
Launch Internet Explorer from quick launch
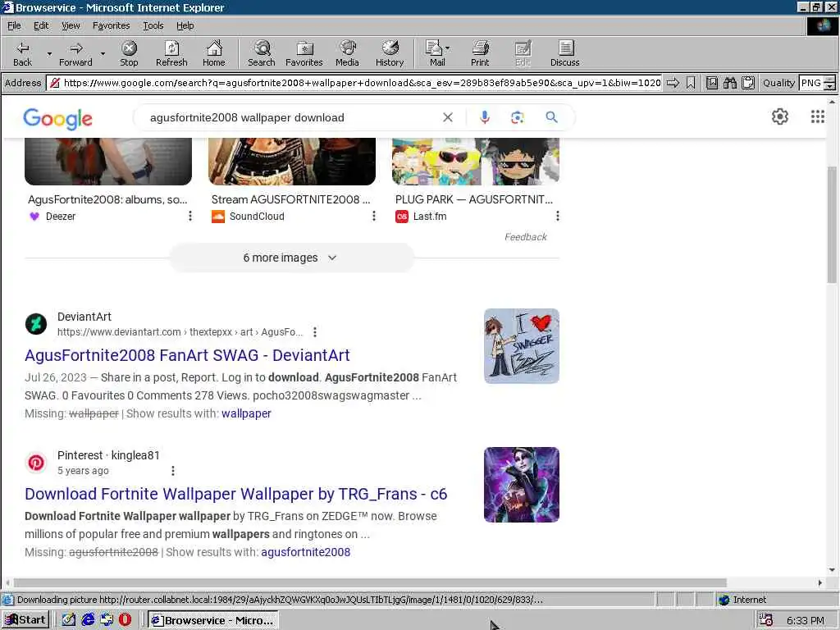(88, 620)
